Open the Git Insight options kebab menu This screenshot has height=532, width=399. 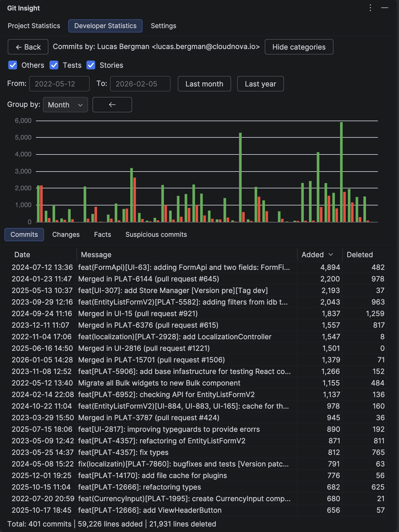click(370, 8)
